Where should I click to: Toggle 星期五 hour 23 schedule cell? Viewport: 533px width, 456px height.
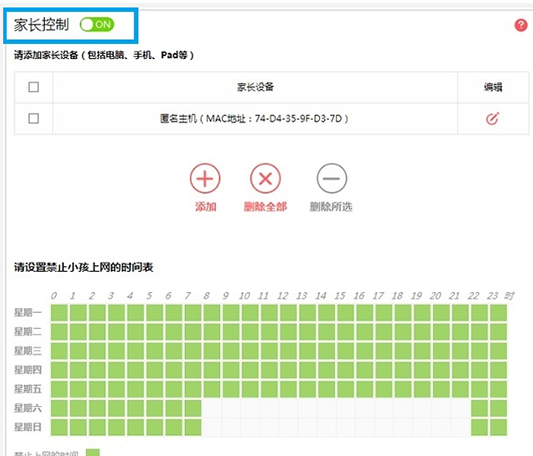(x=498, y=389)
